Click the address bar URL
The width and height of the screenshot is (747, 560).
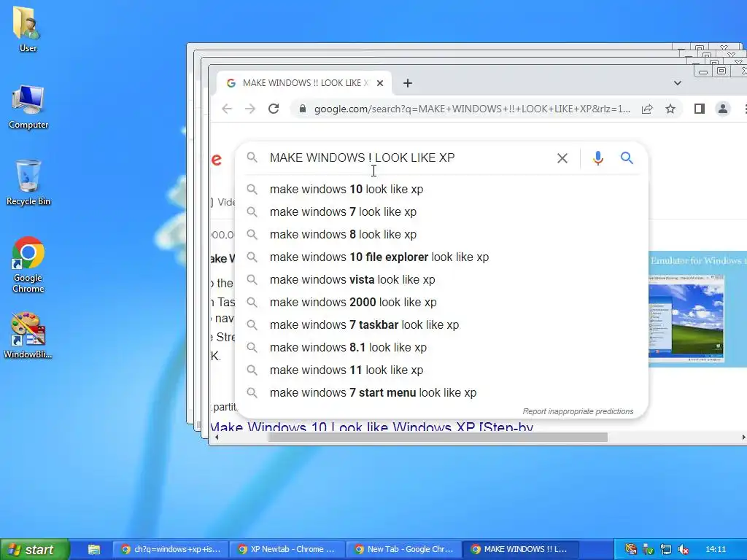pos(472,109)
